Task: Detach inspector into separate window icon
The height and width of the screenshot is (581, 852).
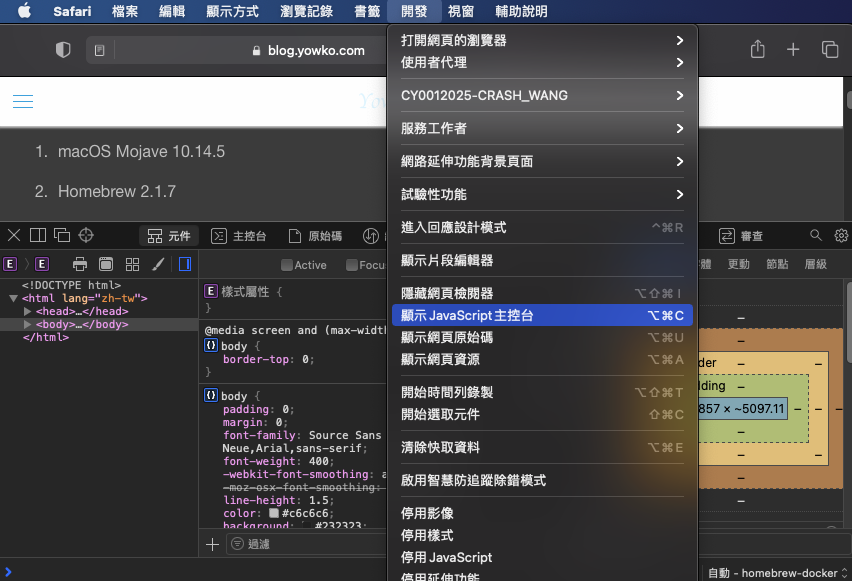Action: tap(62, 235)
